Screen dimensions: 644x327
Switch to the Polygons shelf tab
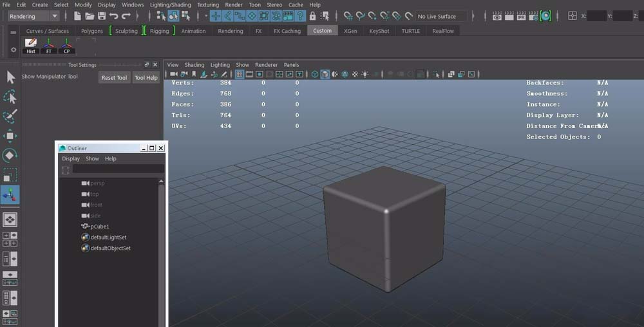pos(92,31)
